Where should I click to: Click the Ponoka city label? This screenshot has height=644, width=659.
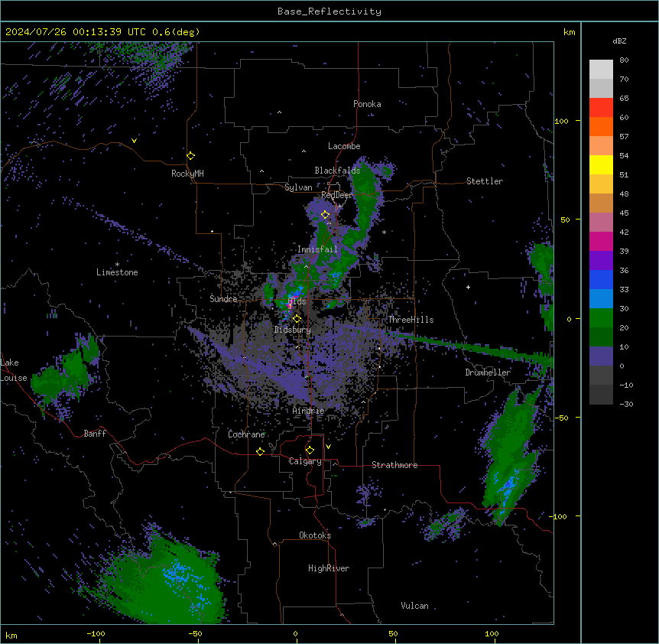(367, 104)
